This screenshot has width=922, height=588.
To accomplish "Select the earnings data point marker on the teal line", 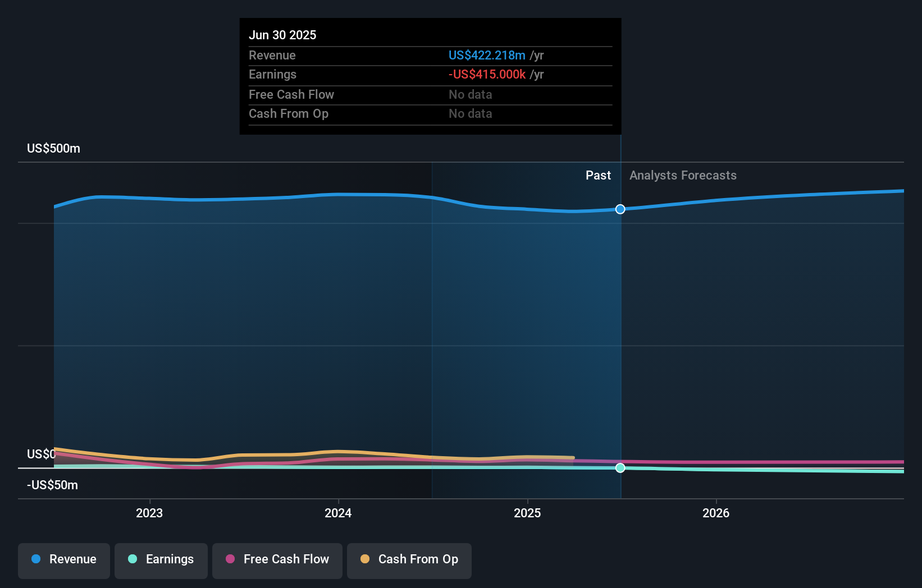I will click(620, 468).
